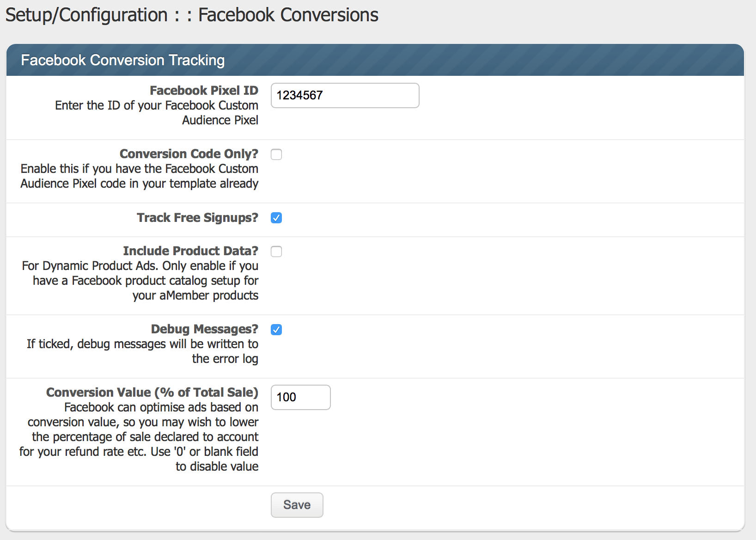Enable the "Conversion Code Only?" checkbox
The height and width of the screenshot is (540, 756).
click(276, 154)
